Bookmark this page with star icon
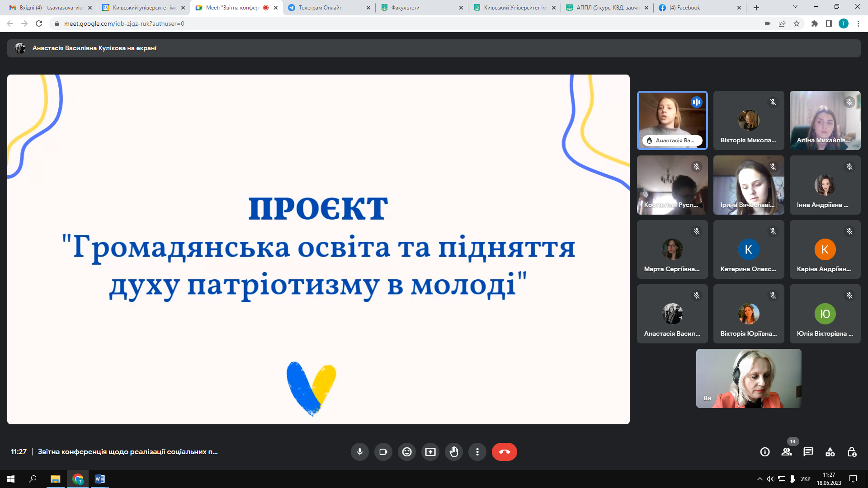 click(x=797, y=23)
